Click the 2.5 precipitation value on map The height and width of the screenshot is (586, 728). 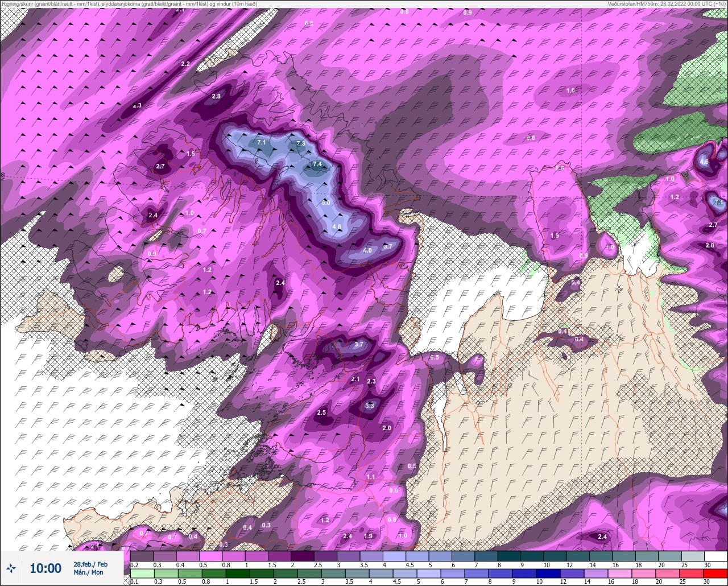click(321, 412)
